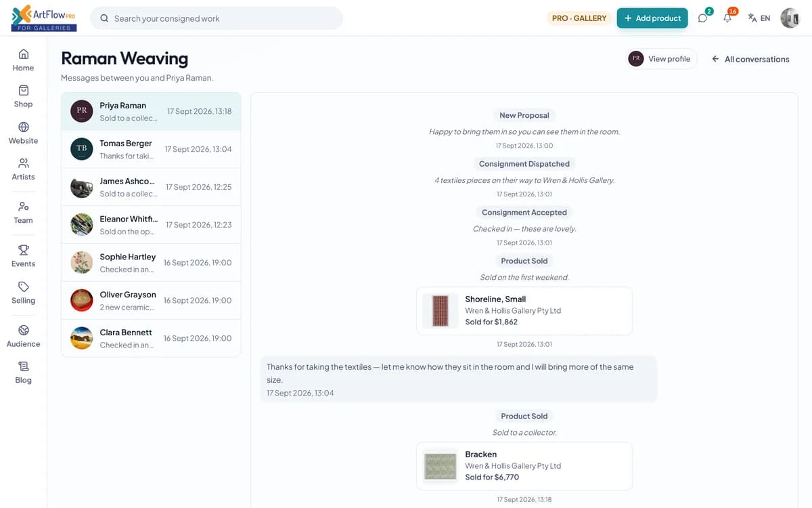Click the PRO · GALLERY badge
The width and height of the screenshot is (812, 508).
579,18
